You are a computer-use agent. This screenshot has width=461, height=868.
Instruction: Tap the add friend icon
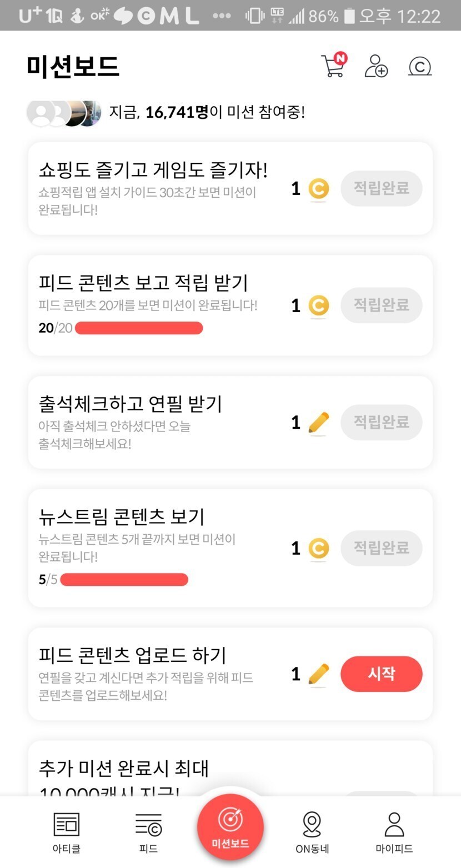(x=376, y=66)
